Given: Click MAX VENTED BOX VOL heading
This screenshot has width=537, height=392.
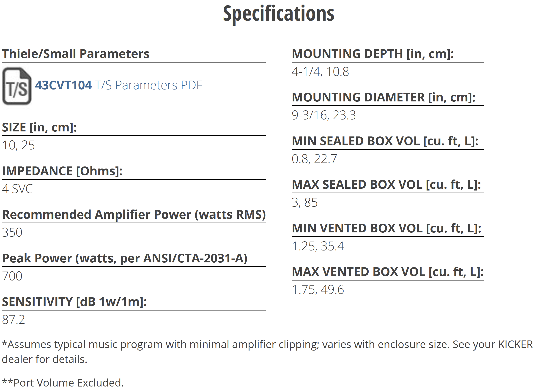Looking at the screenshot, I should coord(388,272).
